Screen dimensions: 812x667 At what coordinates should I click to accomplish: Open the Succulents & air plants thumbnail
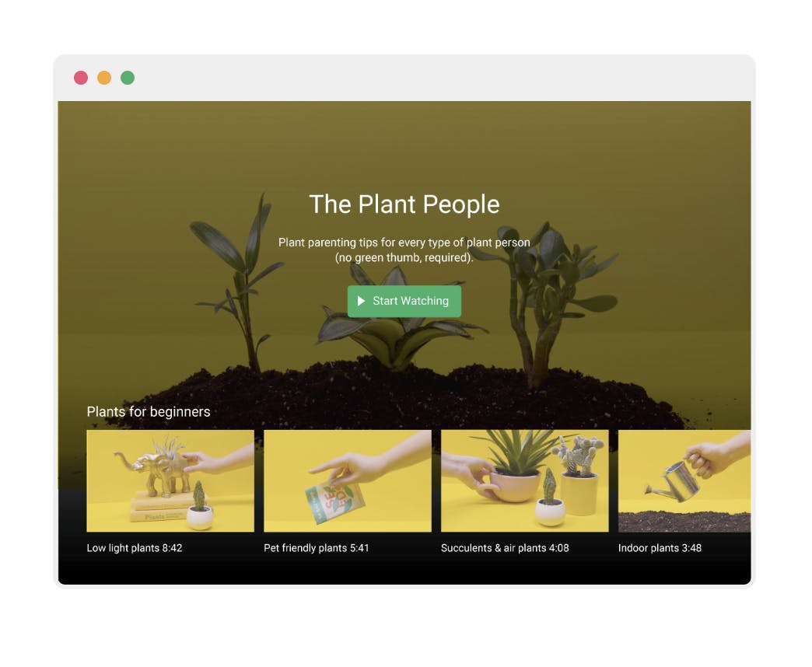point(524,480)
